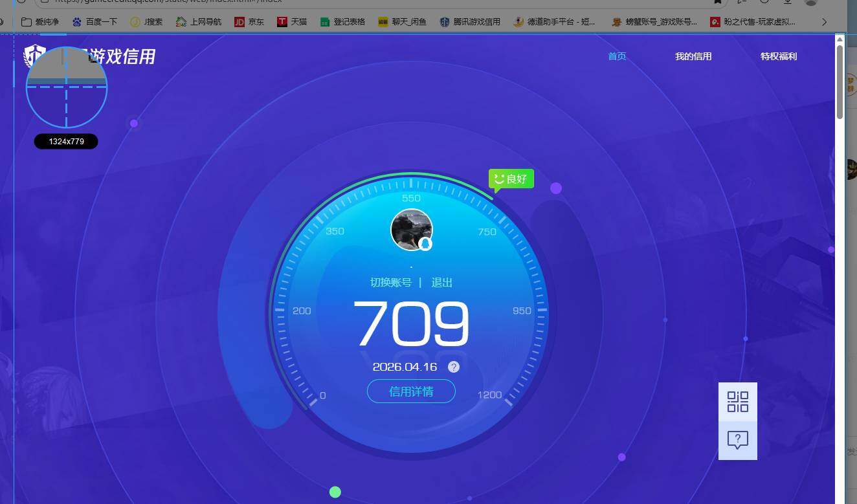Open the 百度一下 bookmark

point(95,22)
